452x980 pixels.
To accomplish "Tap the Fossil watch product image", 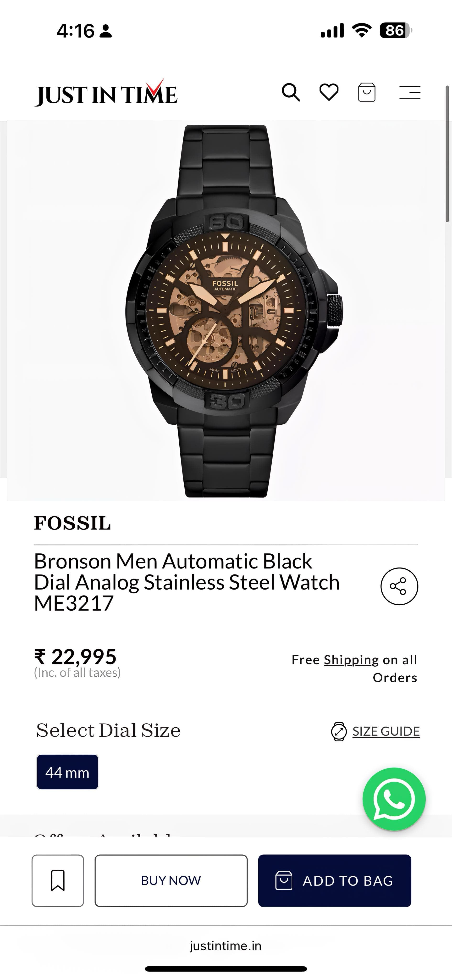I will pos(226,311).
